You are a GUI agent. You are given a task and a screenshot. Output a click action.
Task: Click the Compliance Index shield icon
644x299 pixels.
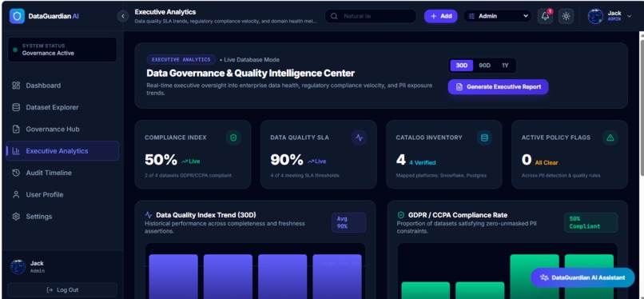(x=233, y=138)
